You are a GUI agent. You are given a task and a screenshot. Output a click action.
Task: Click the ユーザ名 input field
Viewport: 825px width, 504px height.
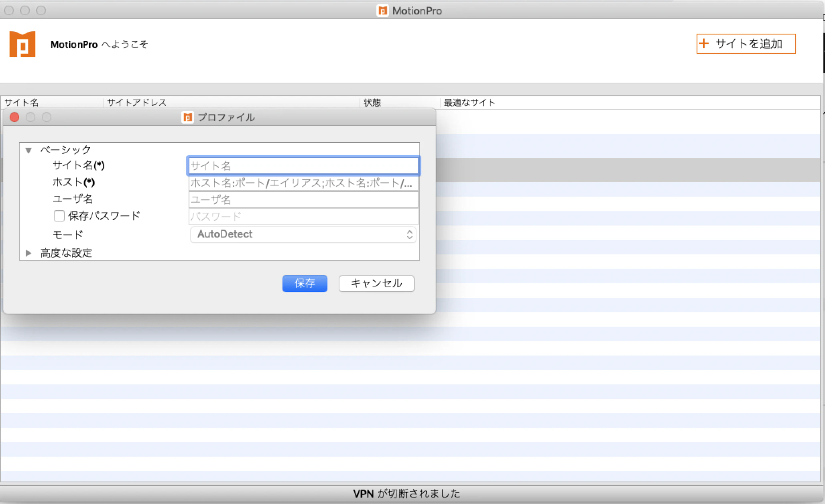tap(303, 199)
